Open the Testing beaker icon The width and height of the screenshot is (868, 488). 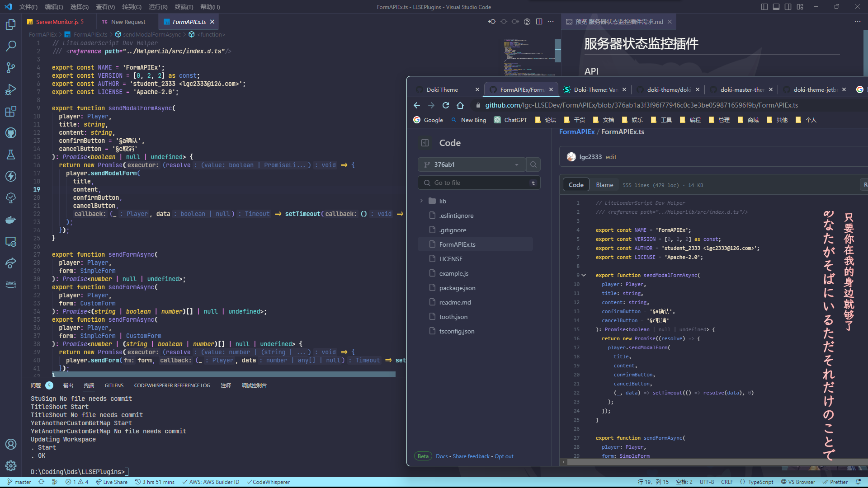click(11, 155)
